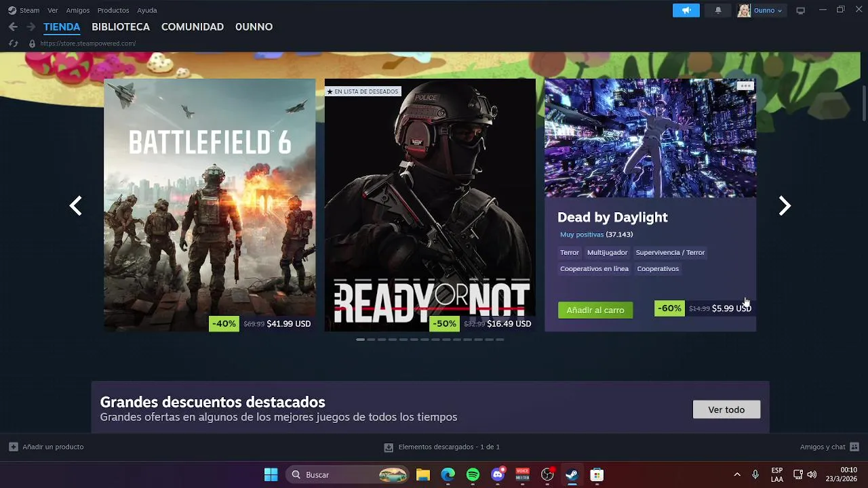Select the Supervivencia / Terror tag

670,252
